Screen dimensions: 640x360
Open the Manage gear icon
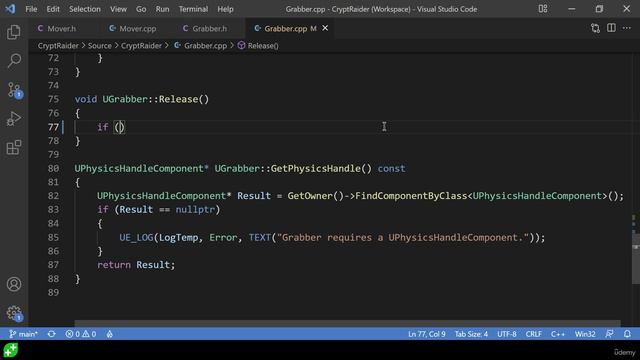(x=14, y=313)
